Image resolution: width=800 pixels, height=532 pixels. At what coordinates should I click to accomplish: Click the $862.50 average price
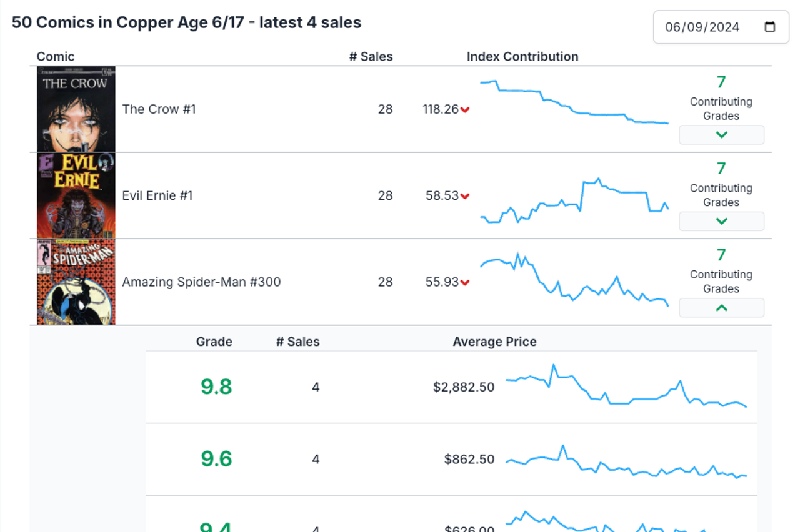click(469, 460)
